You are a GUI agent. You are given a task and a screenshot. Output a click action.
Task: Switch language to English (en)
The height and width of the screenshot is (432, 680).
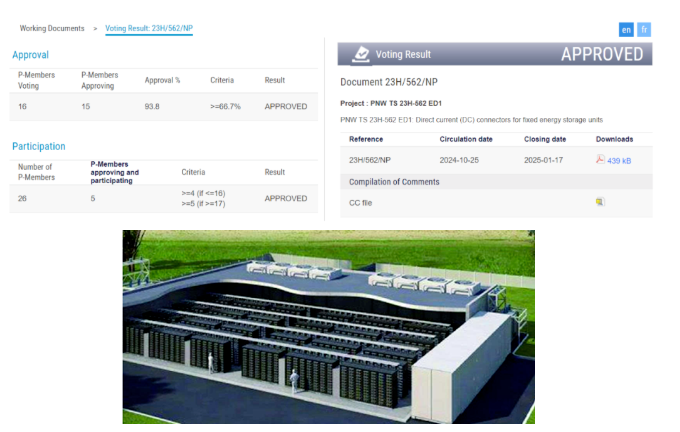626,29
